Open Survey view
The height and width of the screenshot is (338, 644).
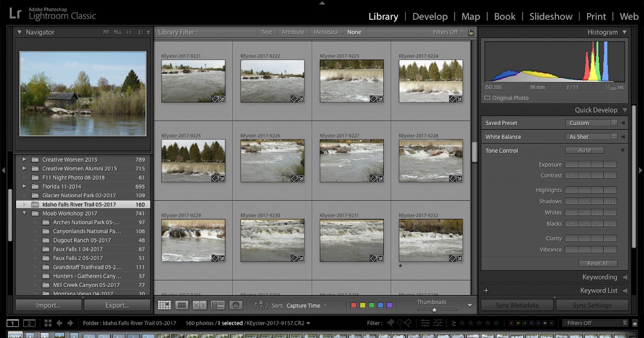217,305
